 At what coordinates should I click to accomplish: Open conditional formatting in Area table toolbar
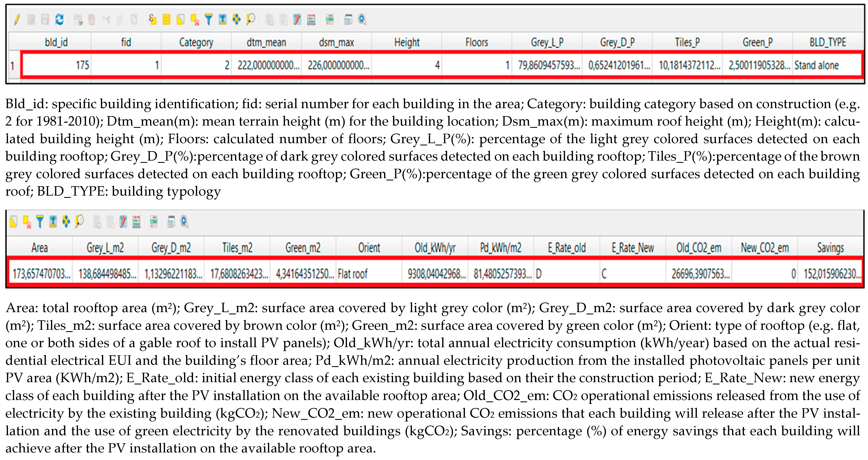(x=154, y=222)
